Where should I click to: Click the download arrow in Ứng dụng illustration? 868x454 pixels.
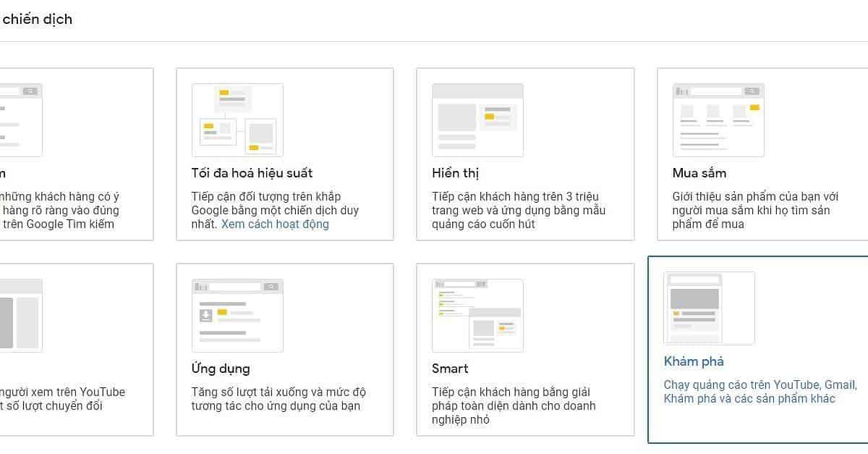pos(205,315)
